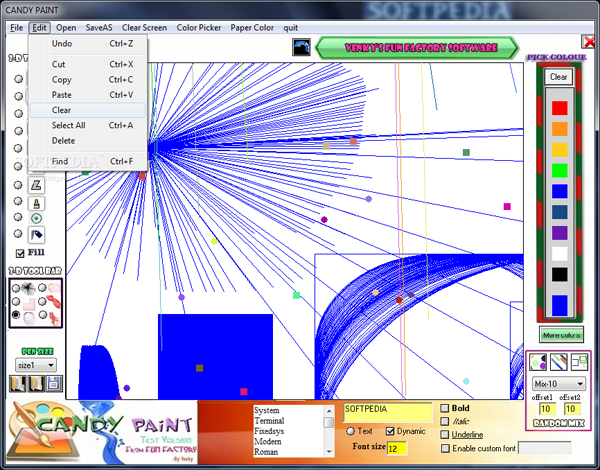Tick Enable custom font checkbox
Image resolution: width=600 pixels, height=470 pixels.
(x=445, y=448)
